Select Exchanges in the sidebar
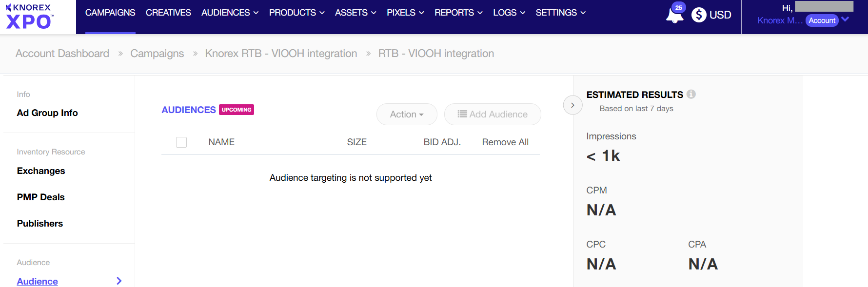 [41, 171]
